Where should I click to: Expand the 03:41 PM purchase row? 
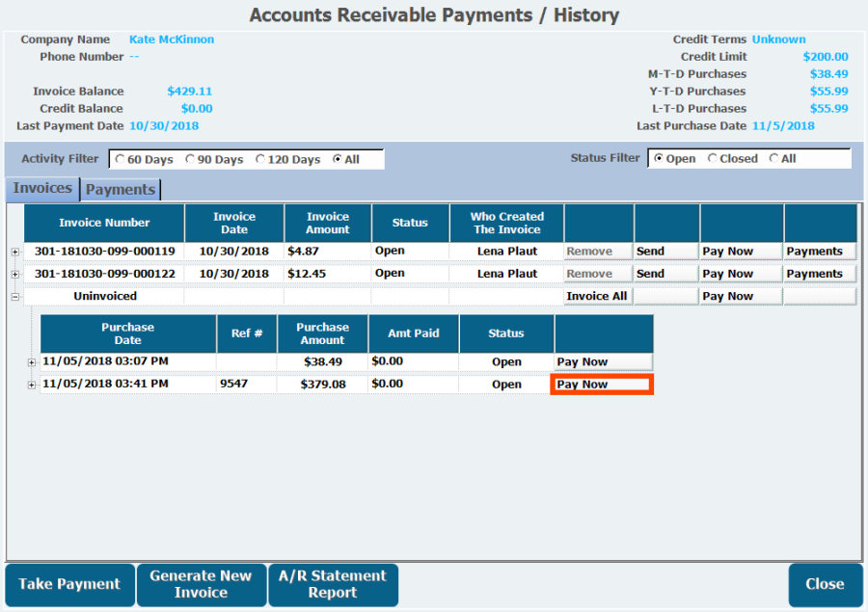tap(31, 385)
